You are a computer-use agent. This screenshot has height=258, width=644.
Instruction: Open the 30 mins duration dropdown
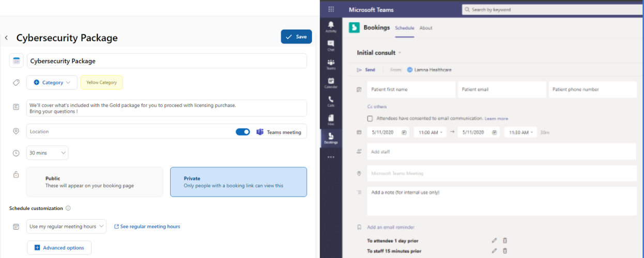tap(48, 153)
